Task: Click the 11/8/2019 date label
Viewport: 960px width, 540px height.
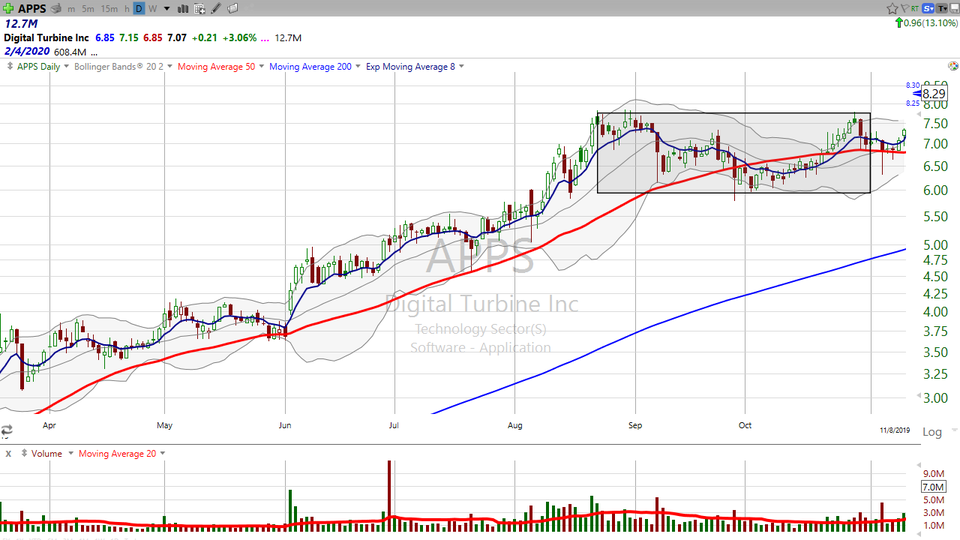Action: 895,430
